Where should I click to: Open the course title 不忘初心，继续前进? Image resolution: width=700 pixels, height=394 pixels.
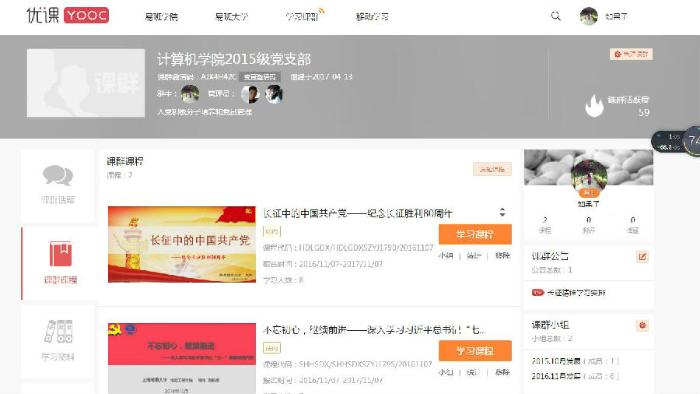pos(374,330)
